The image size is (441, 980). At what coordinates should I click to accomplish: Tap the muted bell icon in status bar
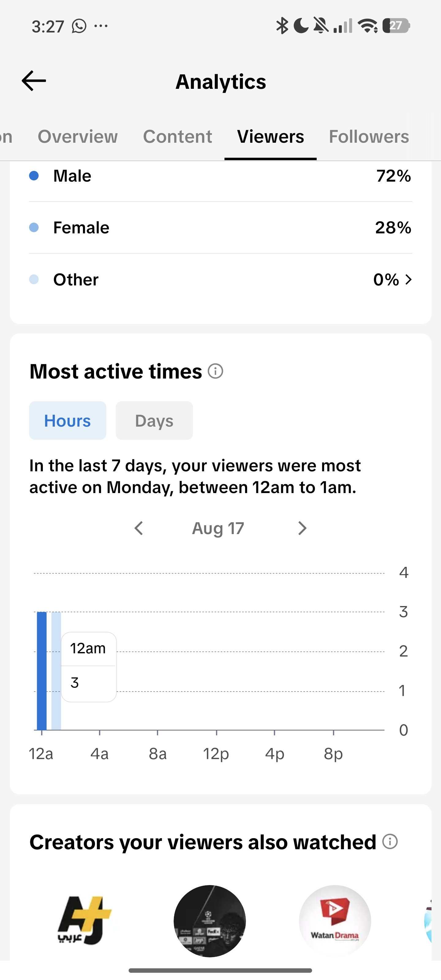click(321, 25)
